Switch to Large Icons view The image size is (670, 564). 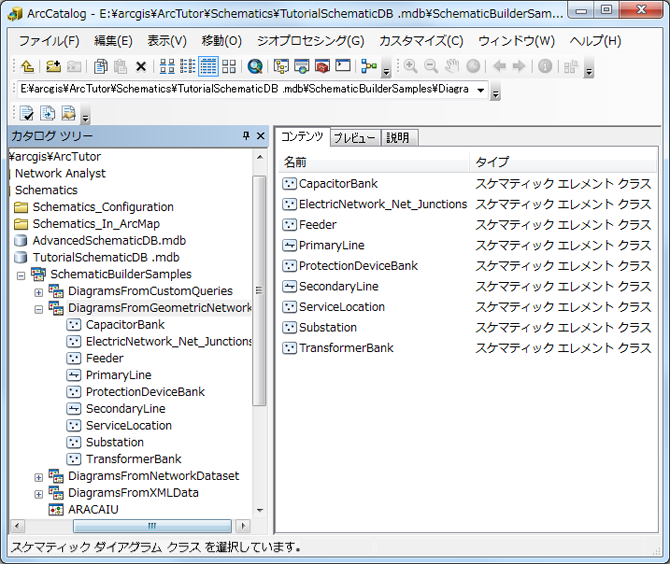(x=167, y=67)
